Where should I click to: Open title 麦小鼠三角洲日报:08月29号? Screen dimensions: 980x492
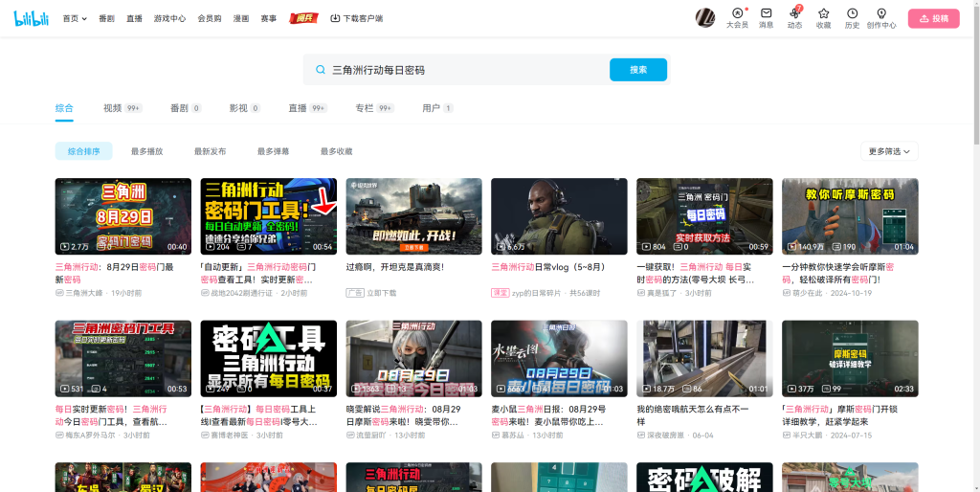[548, 415]
